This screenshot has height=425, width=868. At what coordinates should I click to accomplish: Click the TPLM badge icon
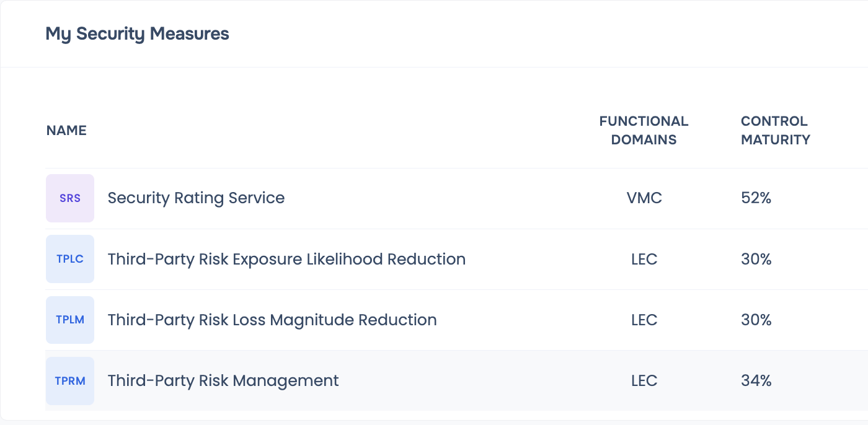[70, 320]
